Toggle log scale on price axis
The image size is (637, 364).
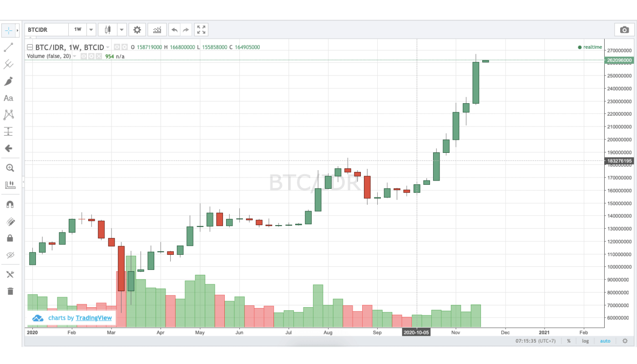[585, 341]
